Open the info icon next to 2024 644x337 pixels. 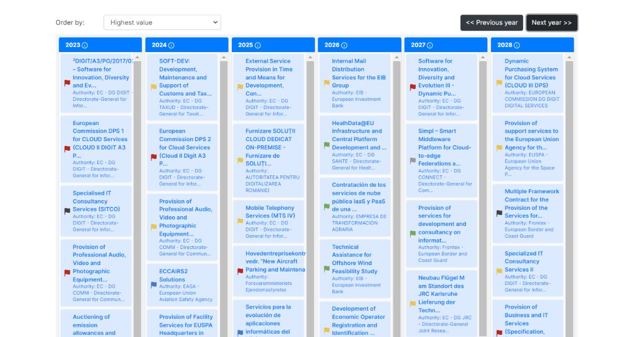pos(171,45)
